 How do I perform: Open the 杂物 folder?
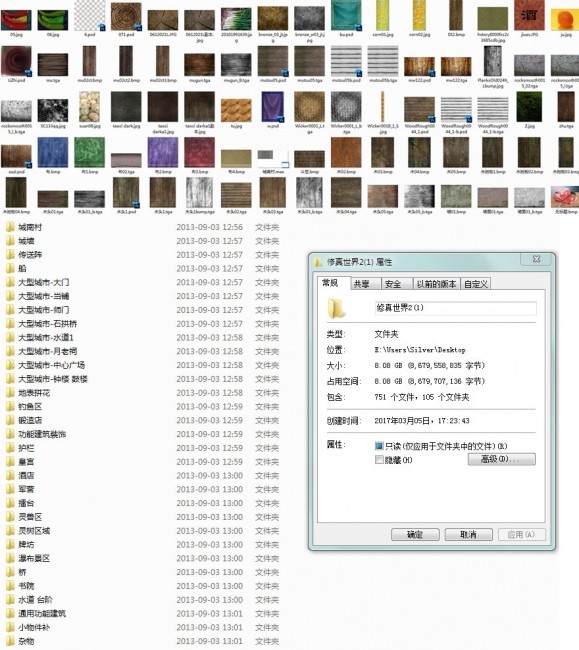[x=26, y=641]
